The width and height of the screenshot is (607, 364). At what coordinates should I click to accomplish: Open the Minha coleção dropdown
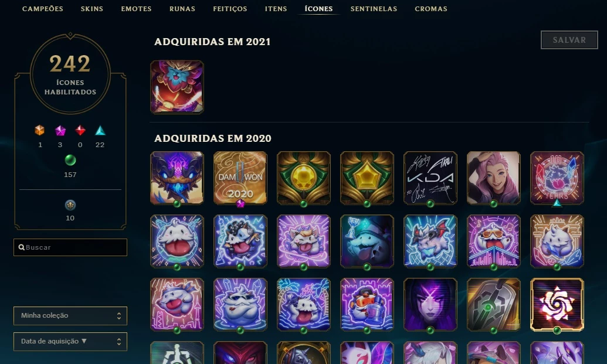pos(70,316)
